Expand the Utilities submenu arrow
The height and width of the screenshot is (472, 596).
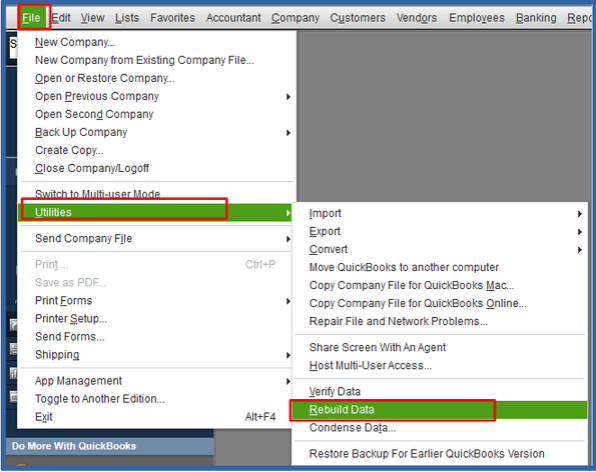click(288, 212)
